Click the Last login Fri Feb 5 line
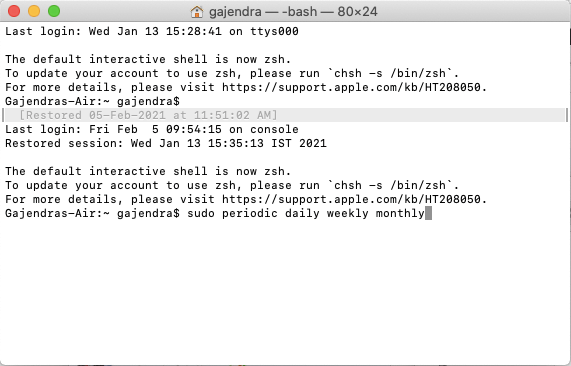Viewport: 571px width, 366px height. (152, 129)
